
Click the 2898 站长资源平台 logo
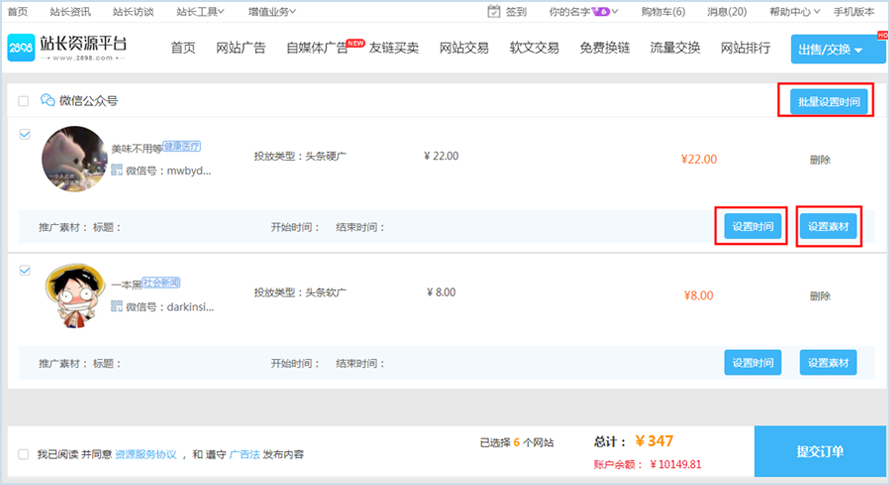click(68, 48)
